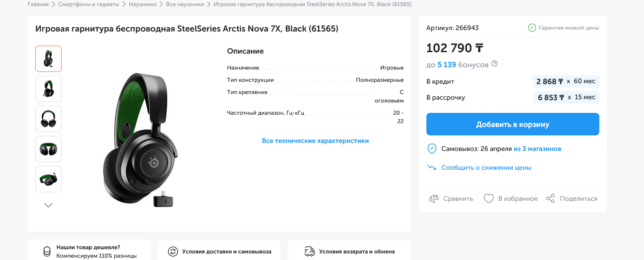
Task: Click the Share icon
Action: (550, 198)
